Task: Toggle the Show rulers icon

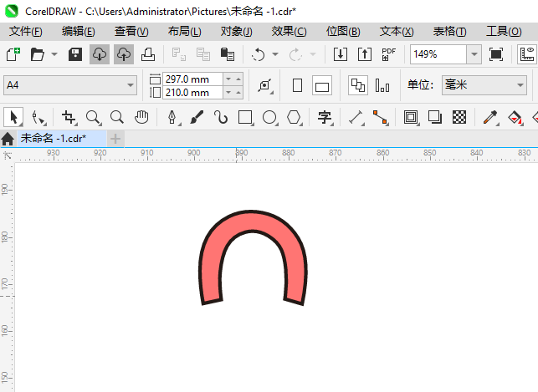Action: (527, 54)
